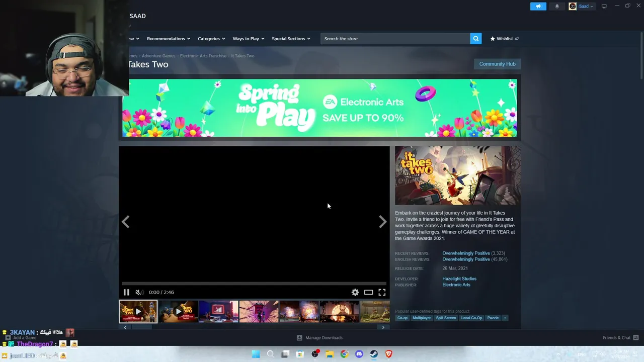Viewport: 644px width, 362px height.
Task: Unmute the trailer audio
Action: [x=139, y=292]
